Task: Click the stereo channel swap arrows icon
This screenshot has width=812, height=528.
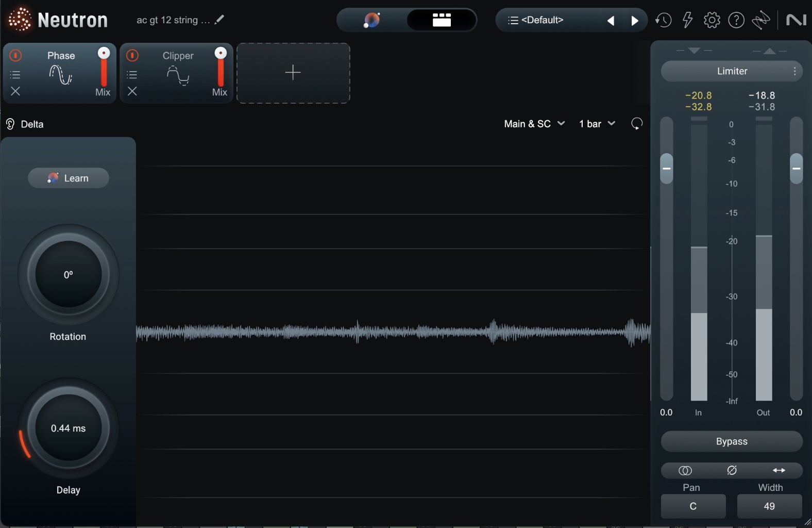Action: pos(779,470)
